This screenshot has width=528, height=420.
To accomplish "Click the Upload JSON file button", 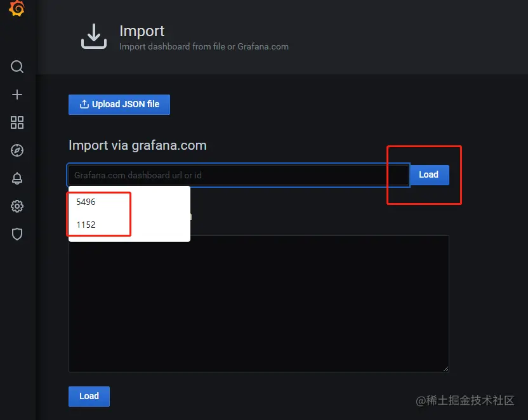I will tap(119, 105).
